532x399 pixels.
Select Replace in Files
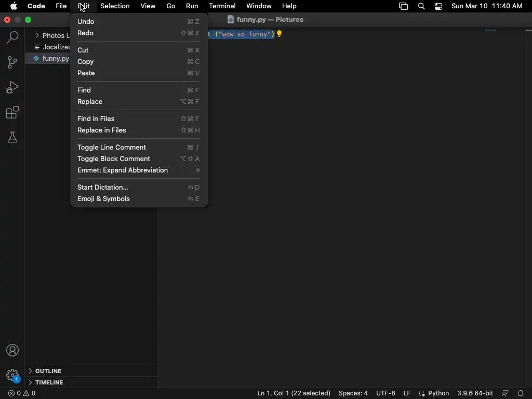tap(139, 130)
